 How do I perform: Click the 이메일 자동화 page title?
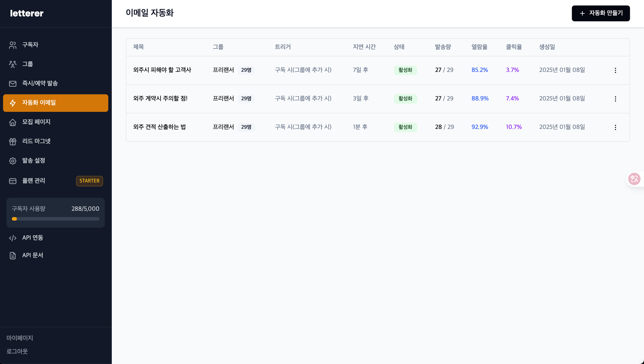coord(149,13)
